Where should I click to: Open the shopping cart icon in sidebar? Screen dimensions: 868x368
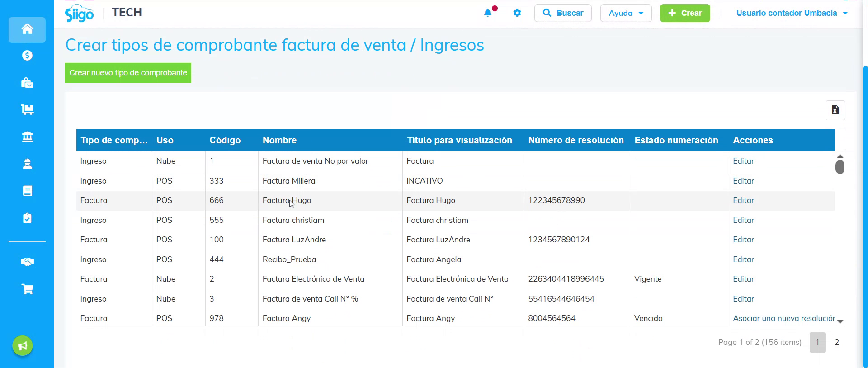coord(27,289)
